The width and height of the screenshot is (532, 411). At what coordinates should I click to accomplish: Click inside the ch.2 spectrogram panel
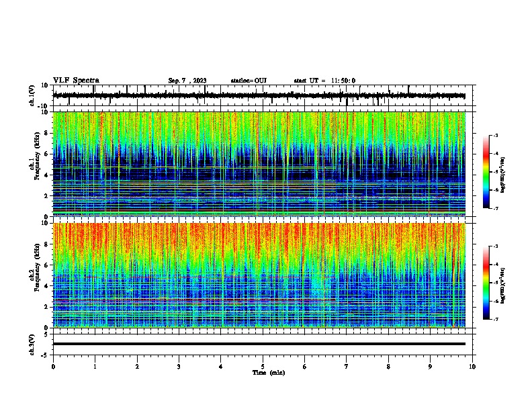click(259, 275)
